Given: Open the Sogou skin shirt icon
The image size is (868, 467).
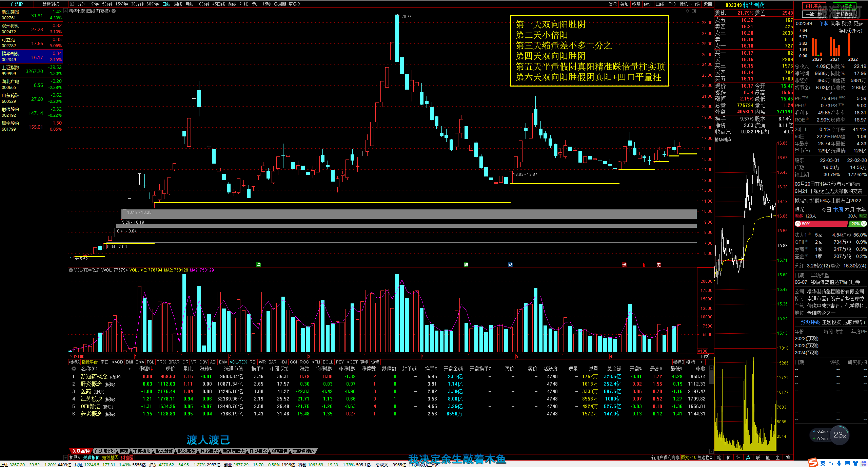Looking at the screenshot, I should (855, 463).
